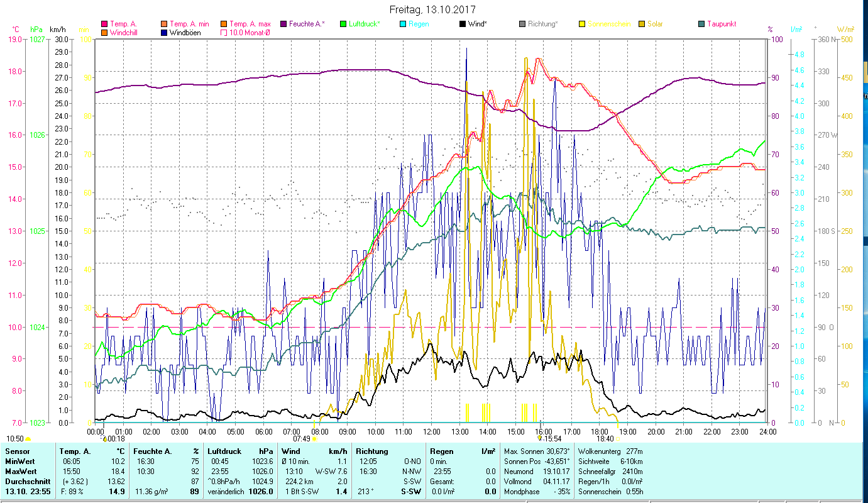This screenshot has width=868, height=503.
Task: Click the 15:54 marker below time axis
Action: [x=551, y=439]
